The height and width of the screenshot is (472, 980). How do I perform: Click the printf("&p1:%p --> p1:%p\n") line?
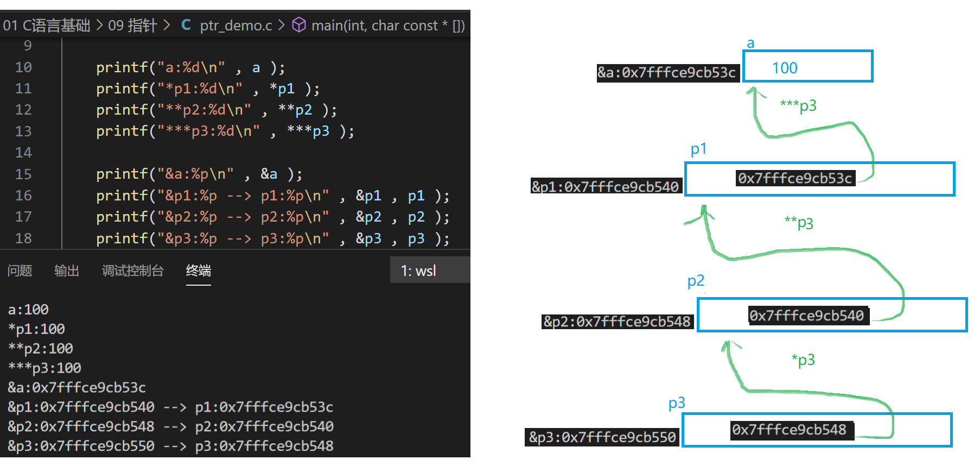273,196
